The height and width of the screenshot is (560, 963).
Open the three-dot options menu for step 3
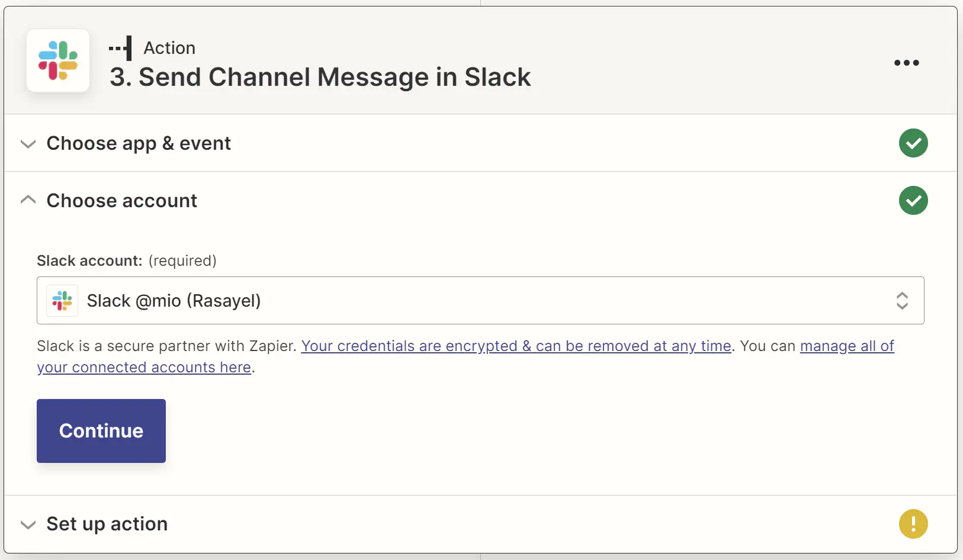click(906, 63)
